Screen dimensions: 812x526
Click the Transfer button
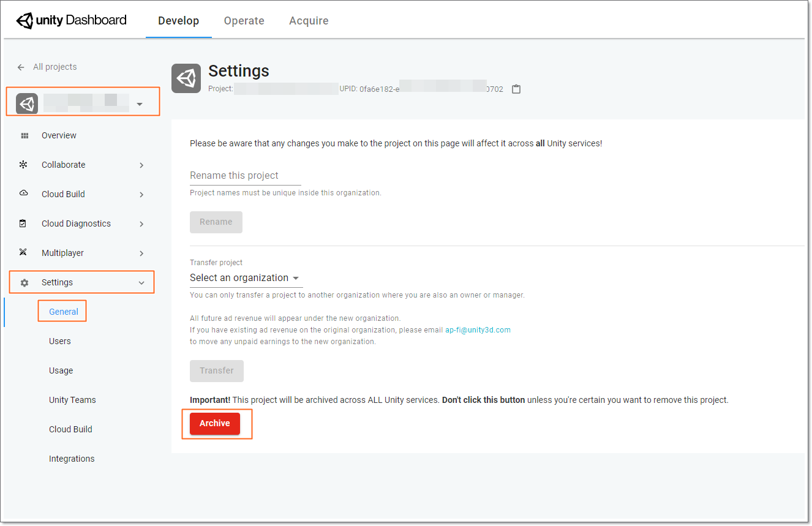click(x=217, y=371)
